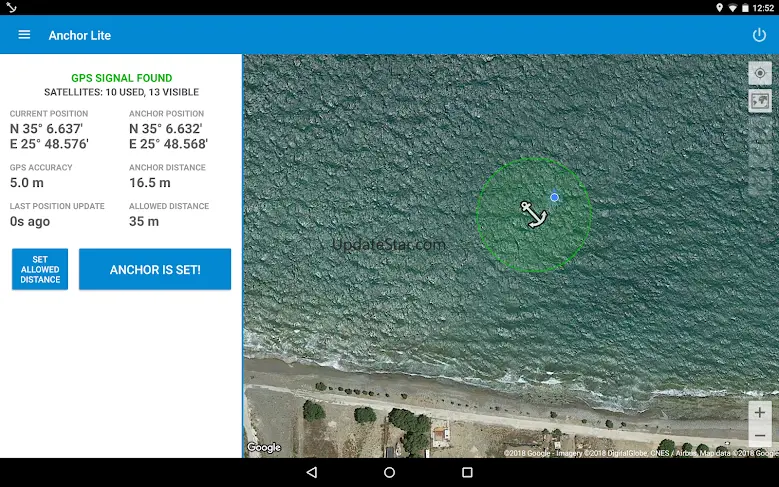Tap the power icon in app bar
The image size is (779, 487).
tap(759, 35)
